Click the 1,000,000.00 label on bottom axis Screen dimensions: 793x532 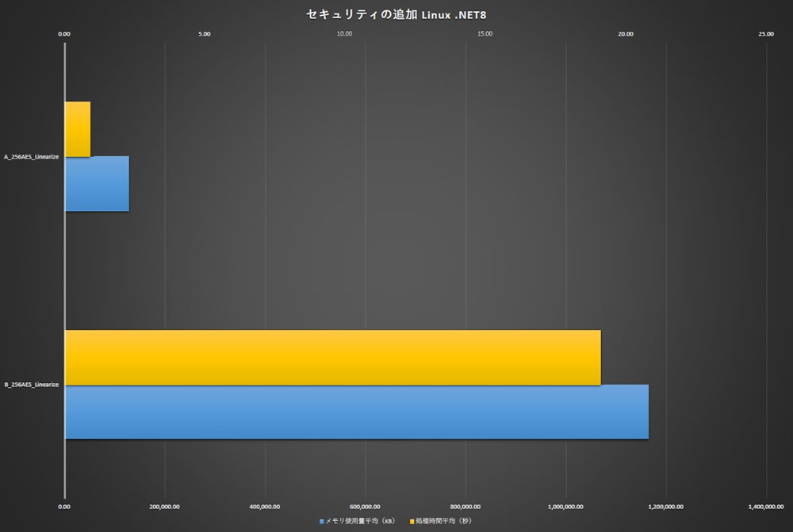565,506
